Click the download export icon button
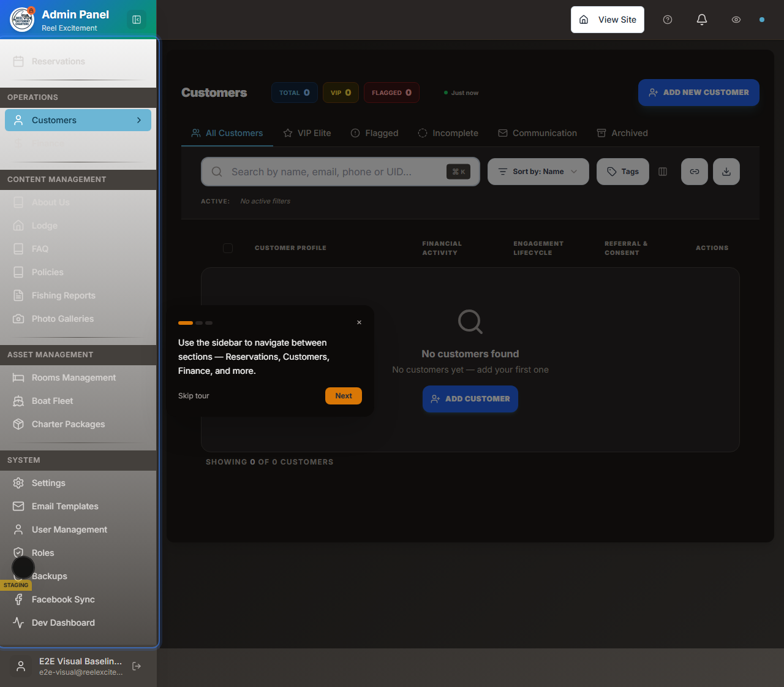 [726, 172]
